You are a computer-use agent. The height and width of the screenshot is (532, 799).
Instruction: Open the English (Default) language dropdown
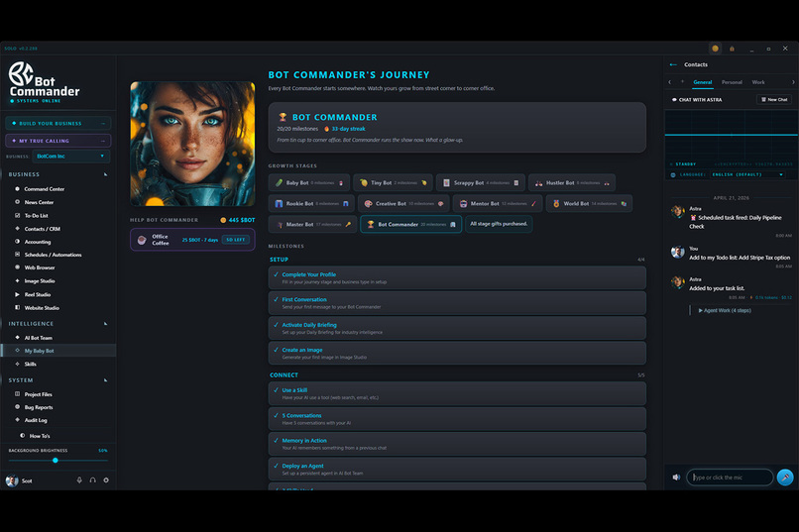pyautogui.click(x=748, y=174)
